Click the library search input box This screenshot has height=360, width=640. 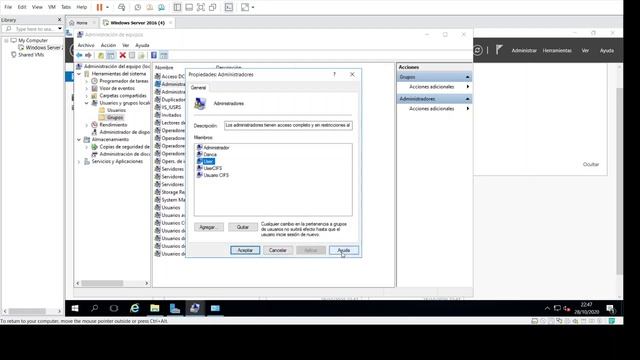pyautogui.click(x=32, y=29)
